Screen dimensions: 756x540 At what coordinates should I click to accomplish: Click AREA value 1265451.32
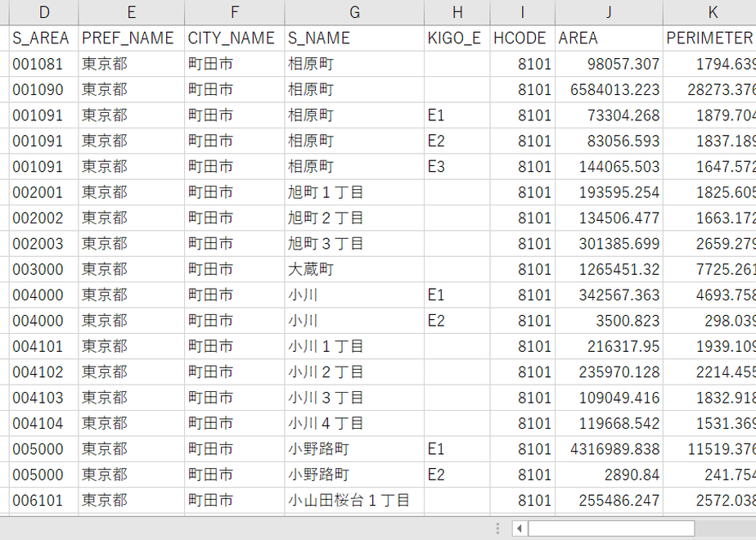click(609, 269)
